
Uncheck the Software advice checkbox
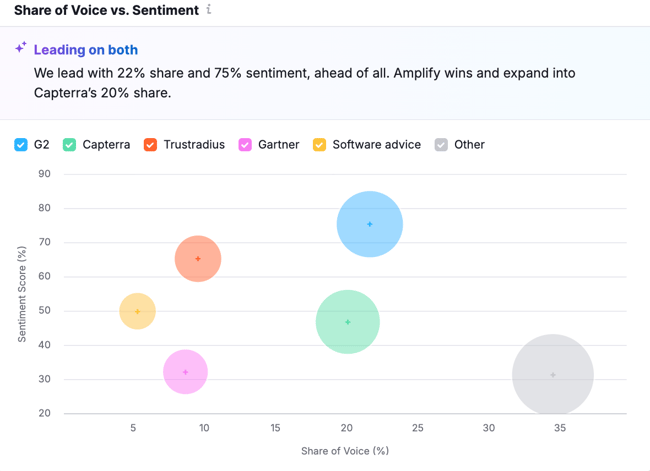point(320,145)
